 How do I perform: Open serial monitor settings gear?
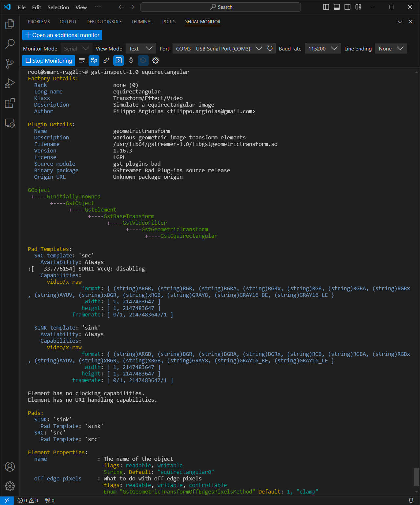(156, 60)
